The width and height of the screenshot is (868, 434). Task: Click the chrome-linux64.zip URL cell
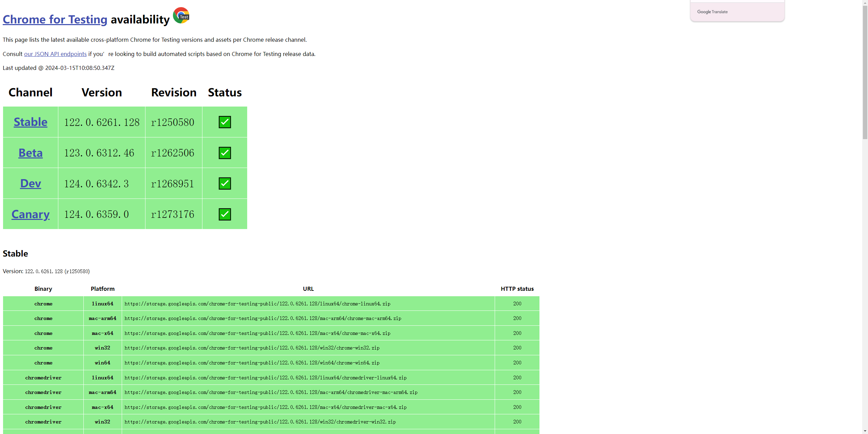(257, 304)
